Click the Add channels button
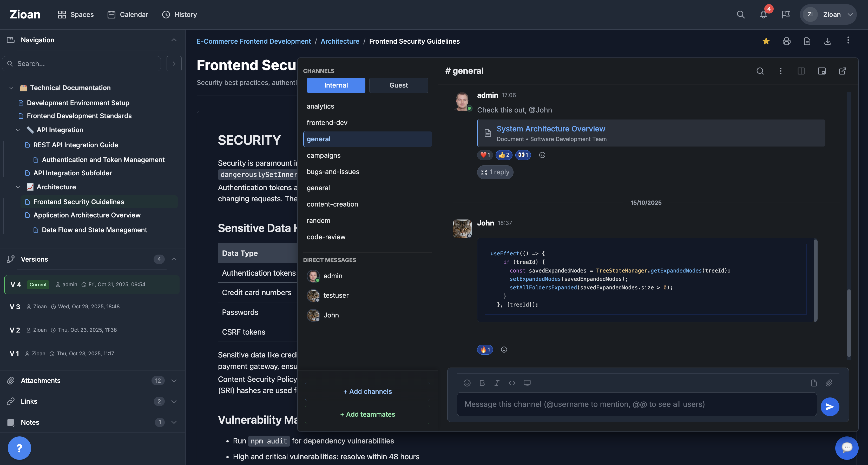Image resolution: width=868 pixels, height=465 pixels. point(367,391)
